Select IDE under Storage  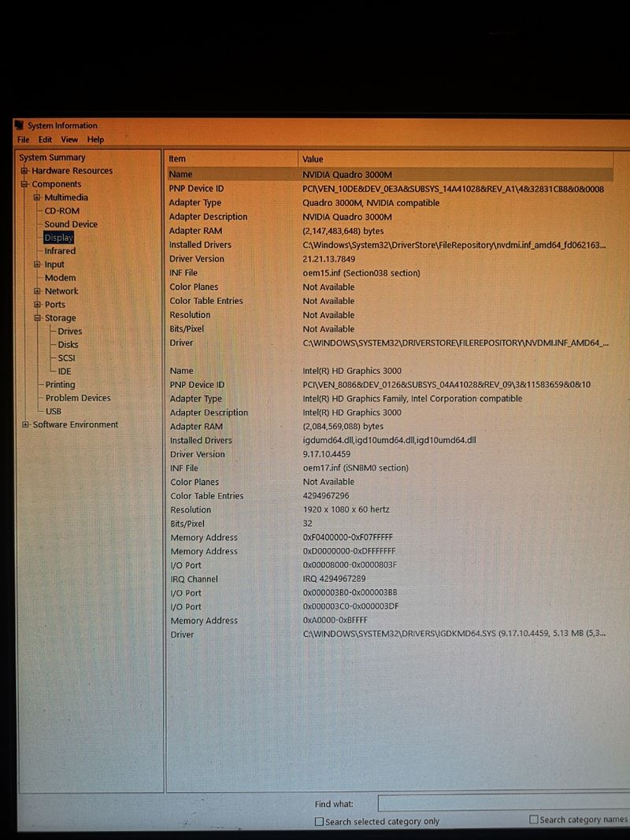point(65,372)
